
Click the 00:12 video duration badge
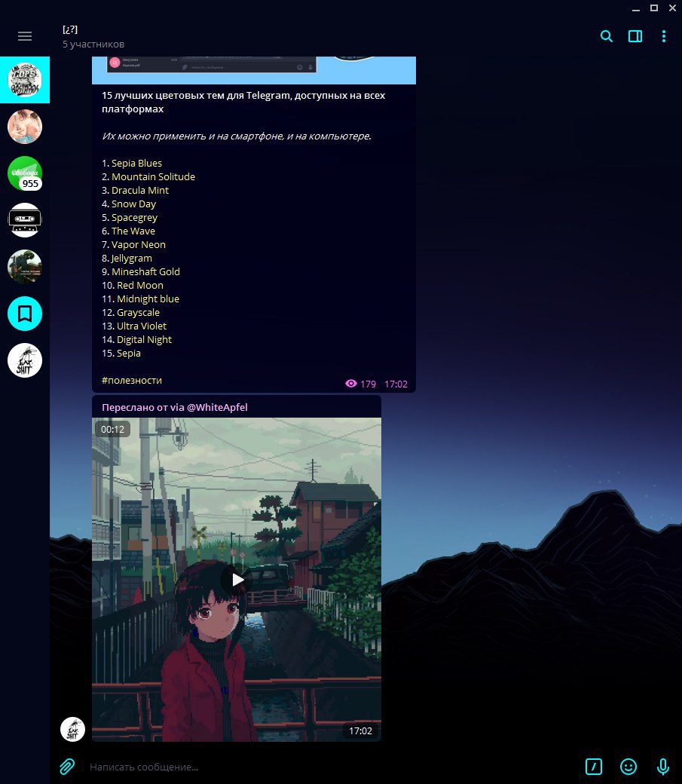point(112,429)
